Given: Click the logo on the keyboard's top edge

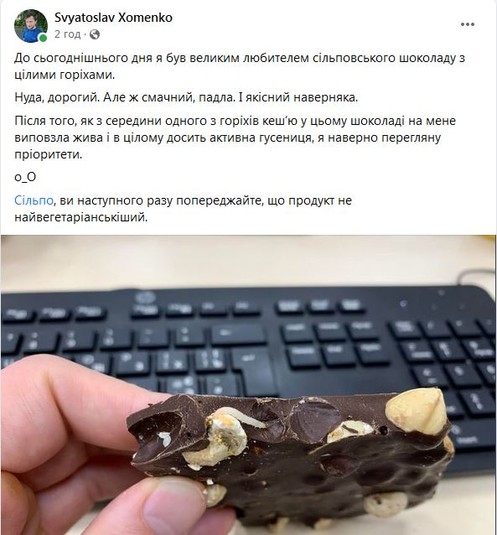Looking at the screenshot, I should 141,298.
